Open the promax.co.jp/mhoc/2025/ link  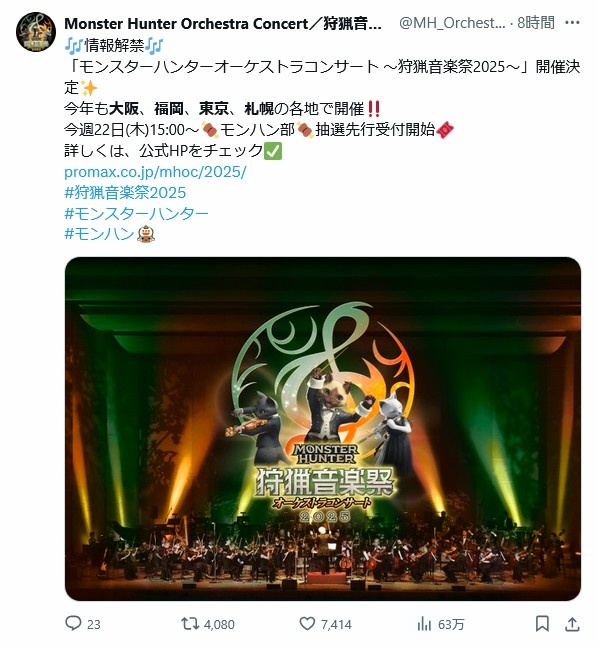(x=155, y=171)
